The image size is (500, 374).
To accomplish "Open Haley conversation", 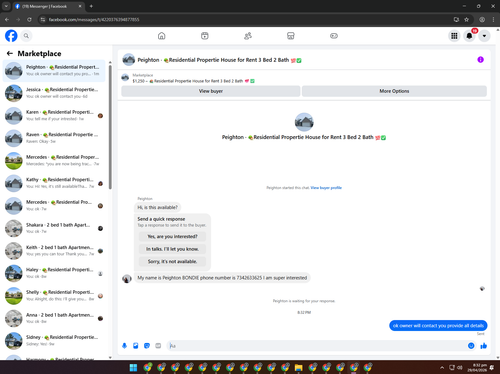I will (x=54, y=273).
